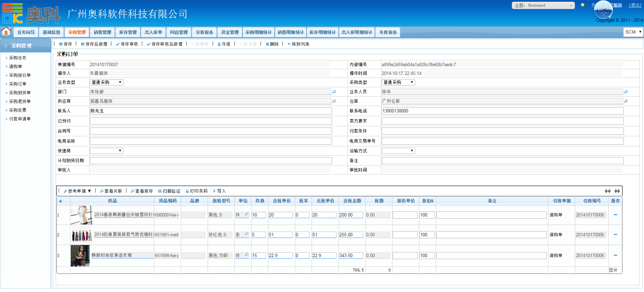The image size is (644, 292).
Task: Open 采购到货单 in the sidebar
Action: click(20, 93)
